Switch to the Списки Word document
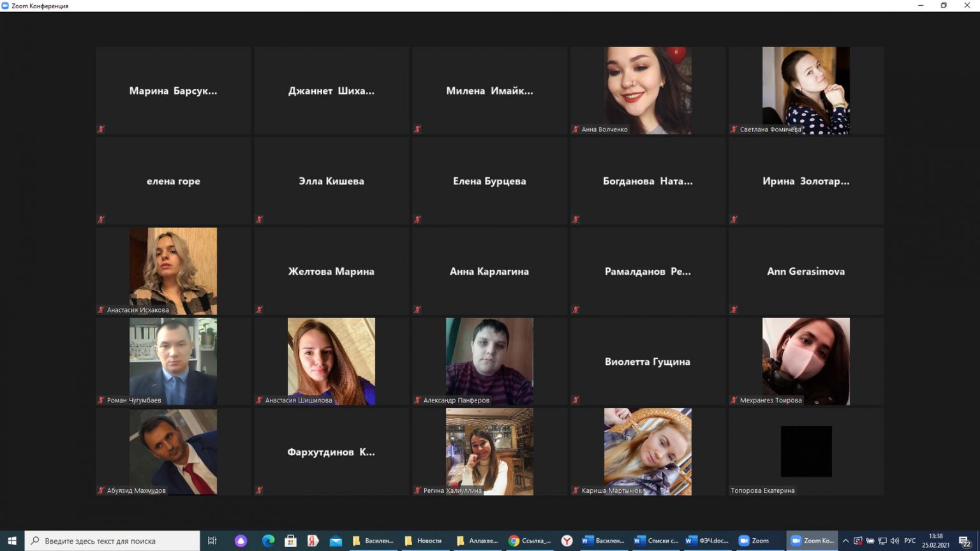980x551 pixels. (x=656, y=541)
